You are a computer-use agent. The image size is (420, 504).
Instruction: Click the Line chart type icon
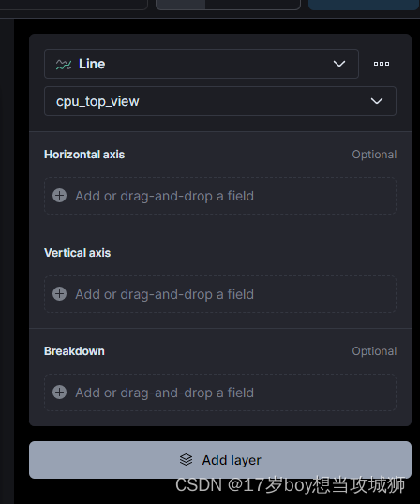[x=64, y=65]
